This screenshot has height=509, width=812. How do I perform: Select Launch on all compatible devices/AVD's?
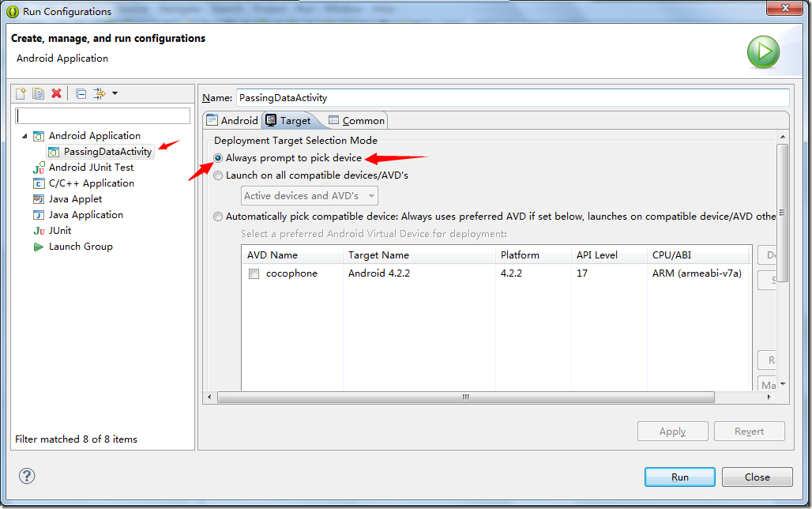(x=218, y=175)
